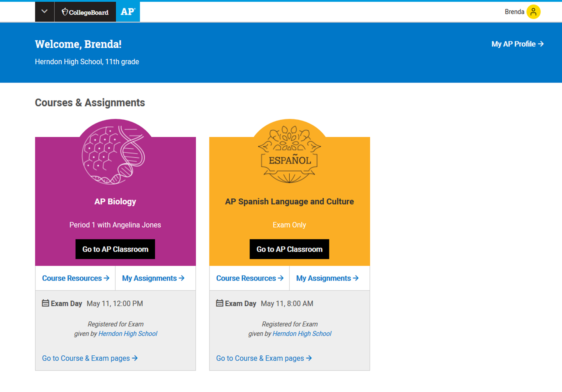Viewport: 562px width, 392px height.
Task: Open the AP logo tab
Action: pyautogui.click(x=128, y=12)
